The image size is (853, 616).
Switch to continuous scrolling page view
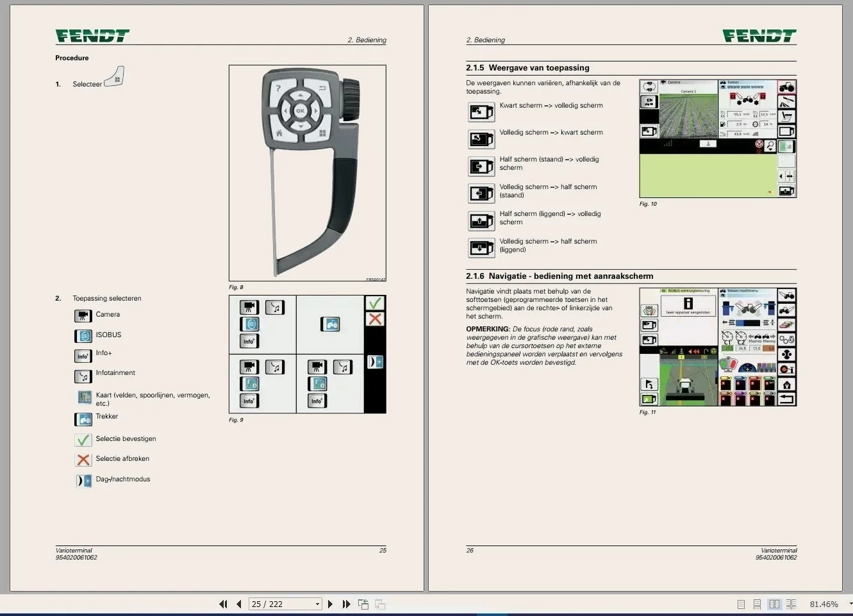coord(758,604)
